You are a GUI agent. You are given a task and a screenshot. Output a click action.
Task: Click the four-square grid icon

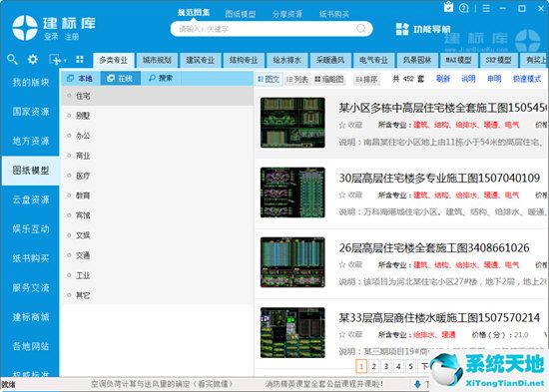(80, 59)
